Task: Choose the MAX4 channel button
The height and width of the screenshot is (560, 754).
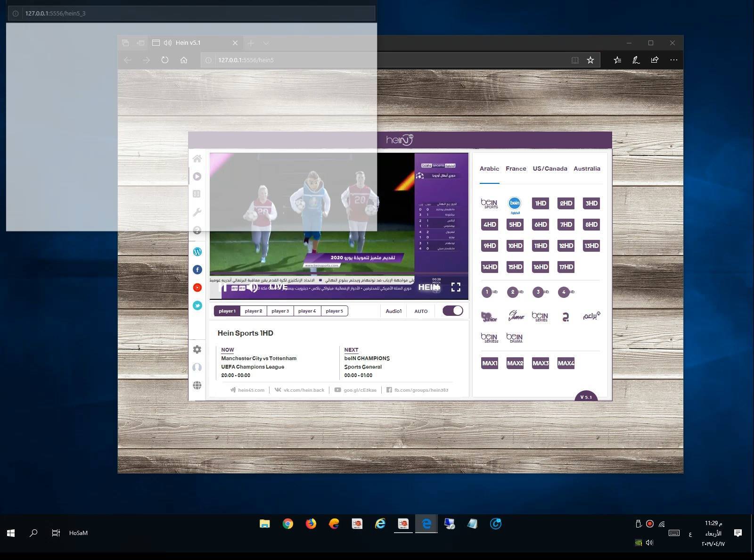Action: tap(566, 363)
